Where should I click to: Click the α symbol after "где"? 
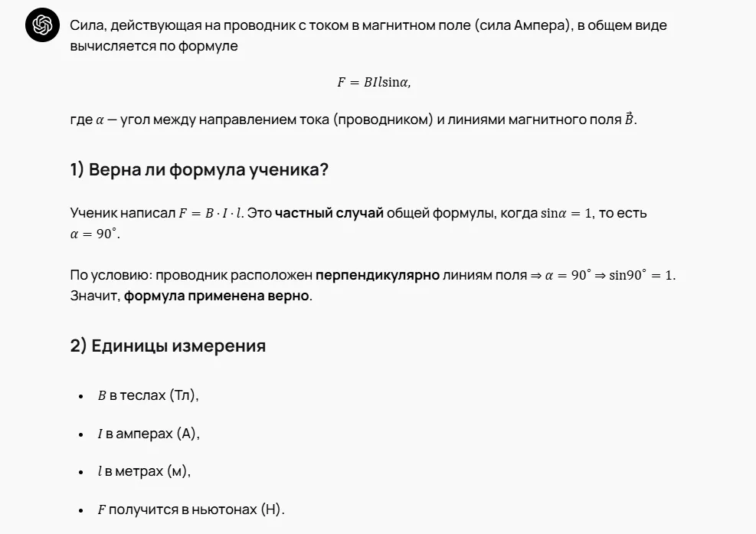100,120
